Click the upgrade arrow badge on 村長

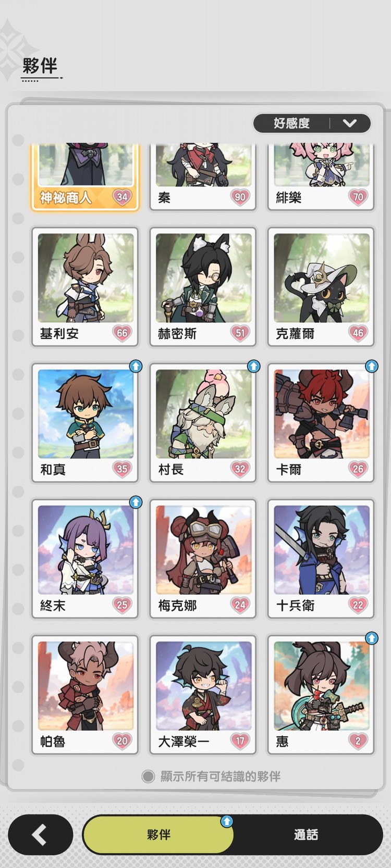point(253,366)
